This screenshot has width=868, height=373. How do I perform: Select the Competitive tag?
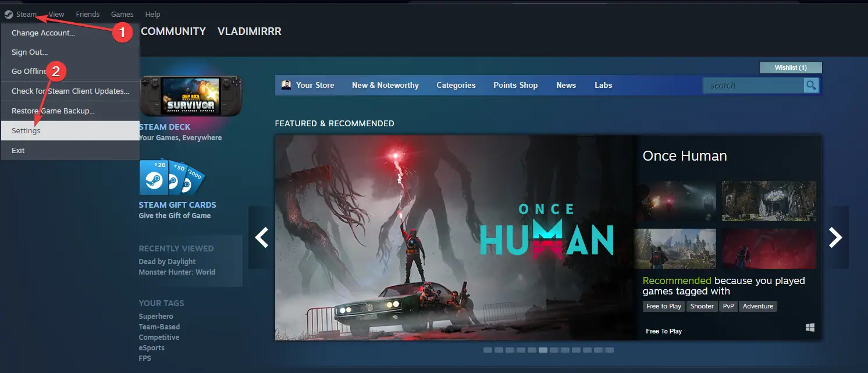tap(159, 338)
